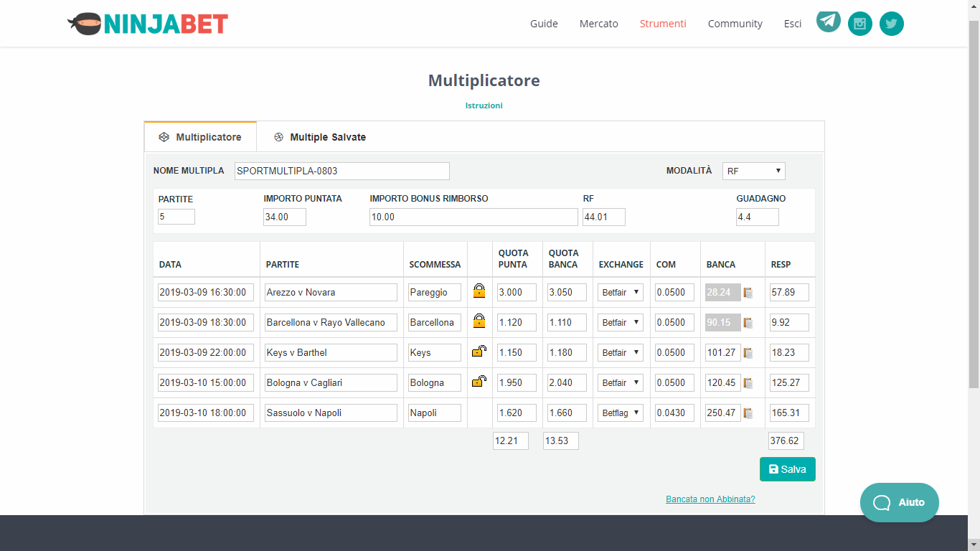
Task: Click the banca field 250.47
Action: click(723, 413)
